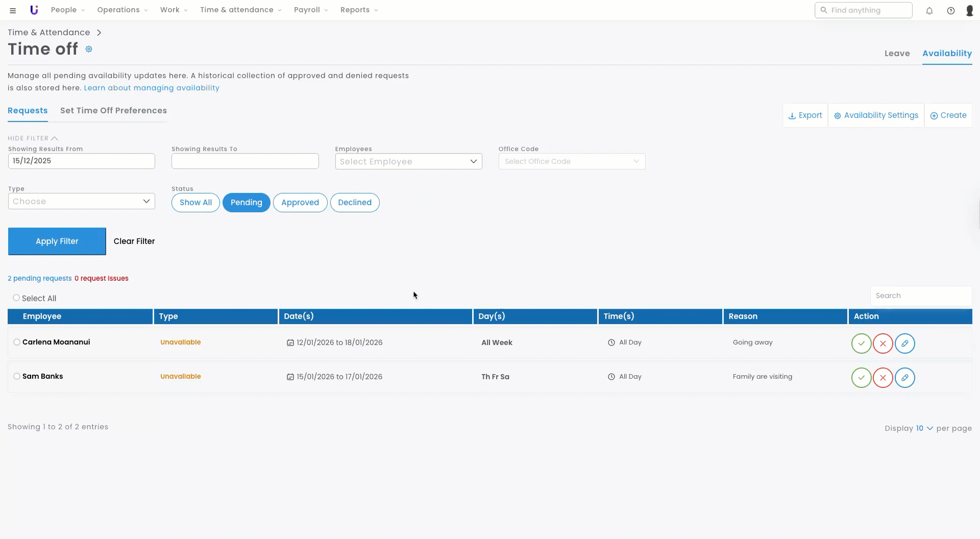The height and width of the screenshot is (539, 980).
Task: Approve Carlena Moananui's request with green checkmark
Action: pyautogui.click(x=861, y=344)
